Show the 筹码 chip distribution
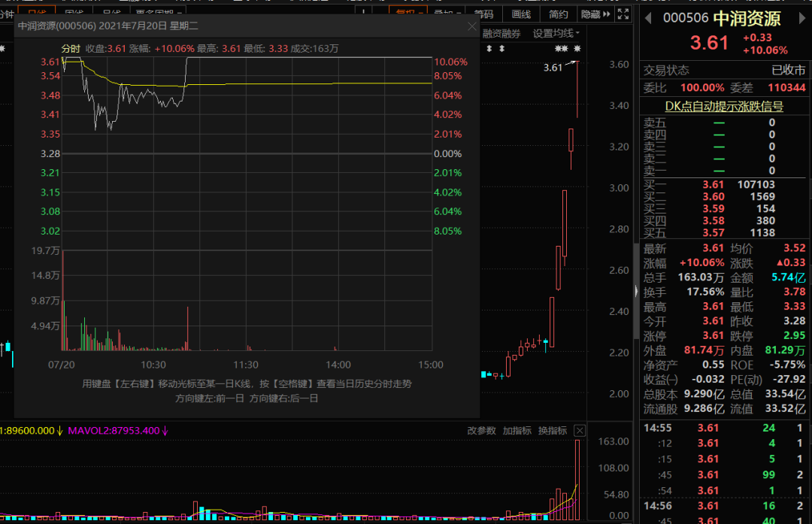 tap(484, 14)
